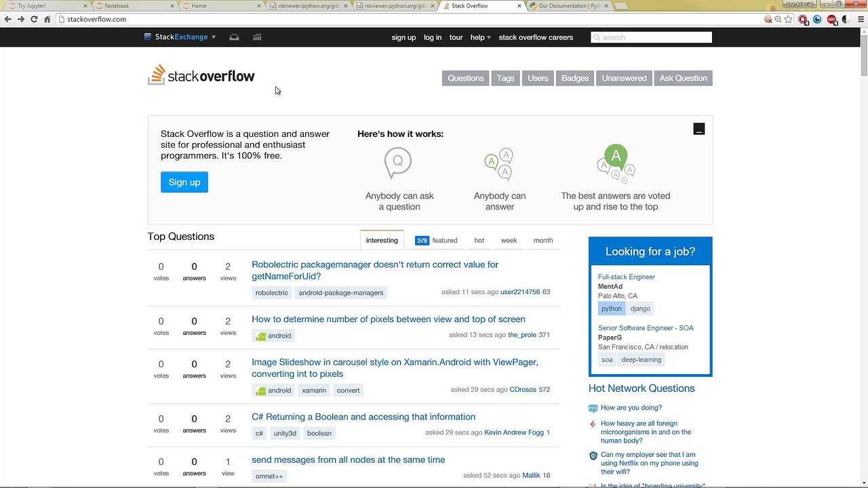Click the blue Sign up button

pos(184,182)
